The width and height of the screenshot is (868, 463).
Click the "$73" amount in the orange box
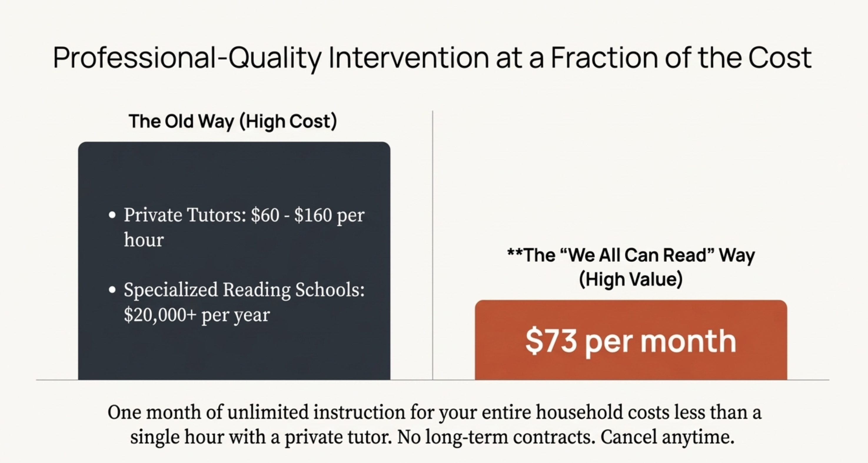[551, 341]
